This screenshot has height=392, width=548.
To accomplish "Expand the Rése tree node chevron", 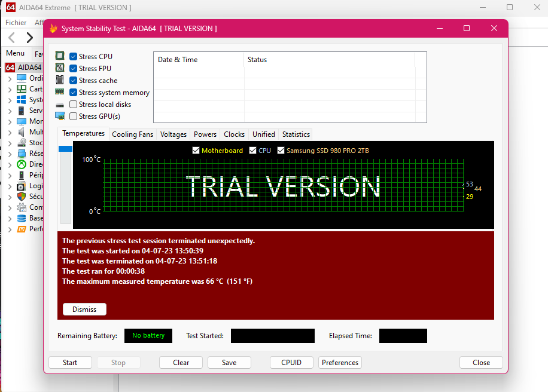I will 10,154.
